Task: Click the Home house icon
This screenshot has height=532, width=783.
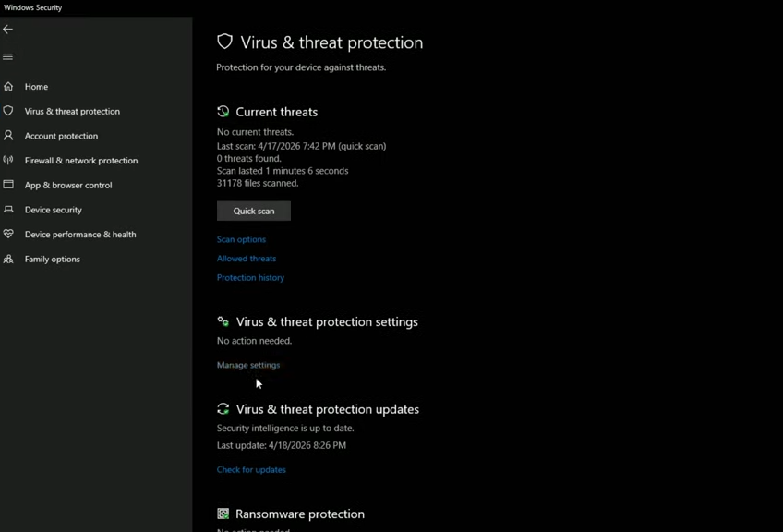Action: (8, 87)
